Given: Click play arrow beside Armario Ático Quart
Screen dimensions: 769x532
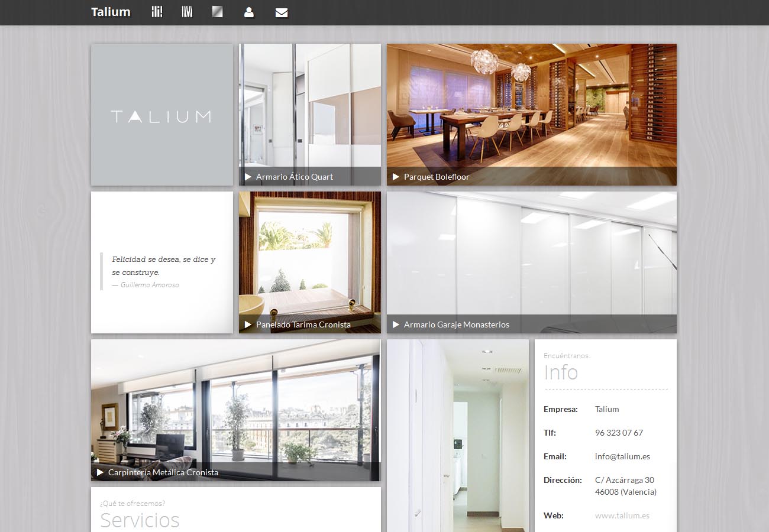Looking at the screenshot, I should [x=248, y=177].
